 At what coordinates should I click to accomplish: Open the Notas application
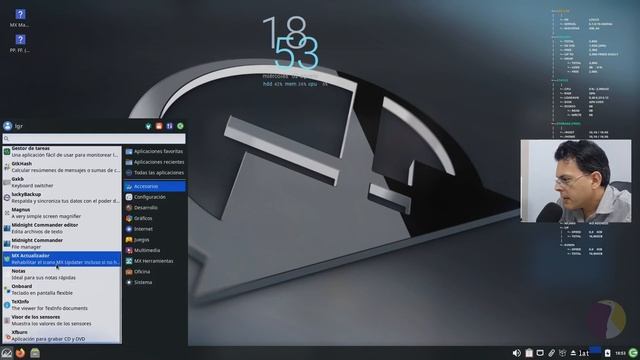point(62,274)
